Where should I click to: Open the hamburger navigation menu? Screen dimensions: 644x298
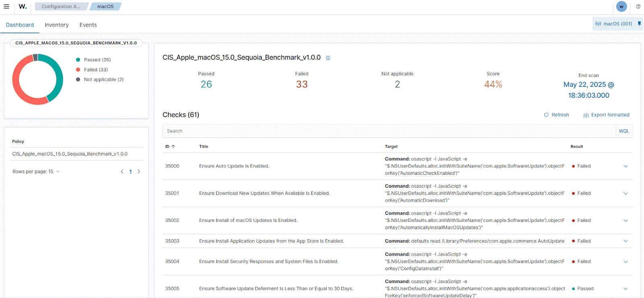(6, 6)
